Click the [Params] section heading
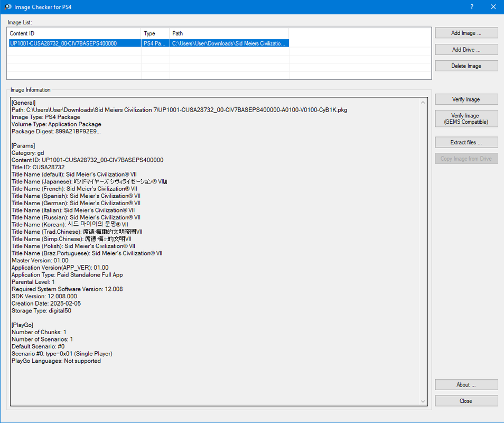504x423 pixels. (23, 146)
